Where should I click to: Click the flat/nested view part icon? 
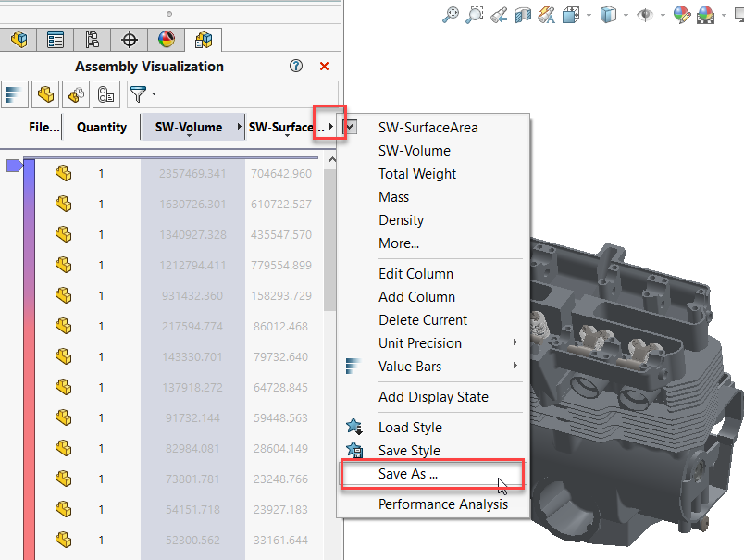(45, 94)
